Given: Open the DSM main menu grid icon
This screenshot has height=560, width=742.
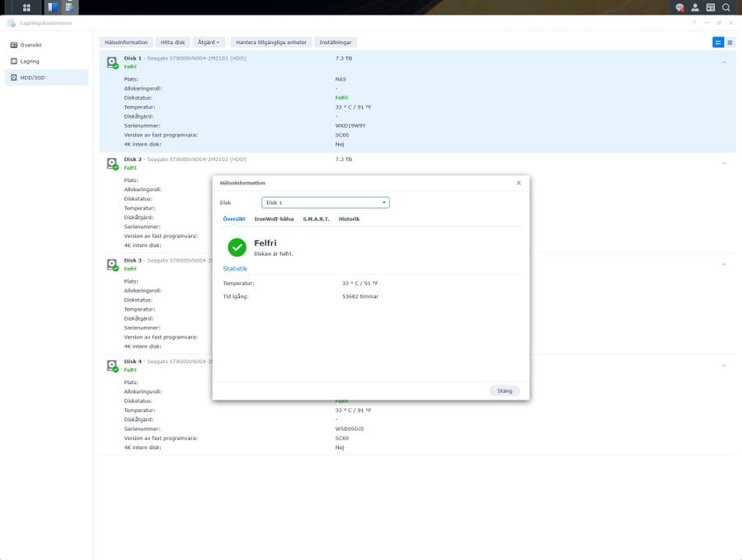Looking at the screenshot, I should [x=26, y=7].
